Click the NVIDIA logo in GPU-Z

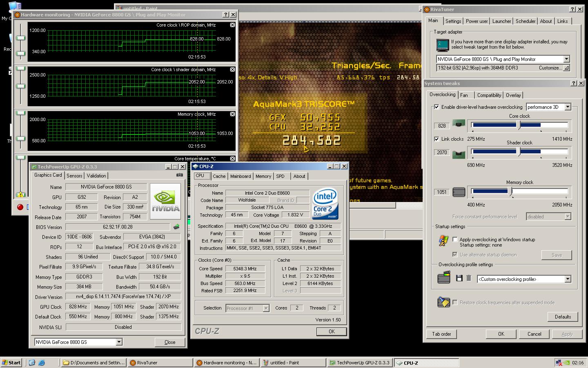click(166, 201)
